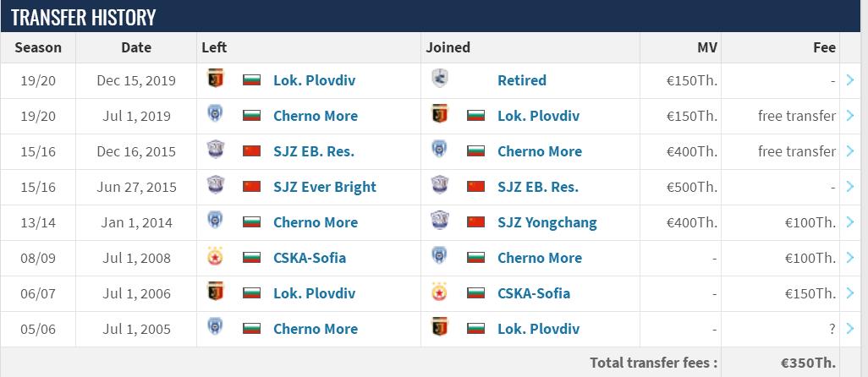Viewport: 868px width, 377px height.
Task: Click the Lok. Plovdiv crest in the Dec 15, 2019 row
Action: [215, 80]
